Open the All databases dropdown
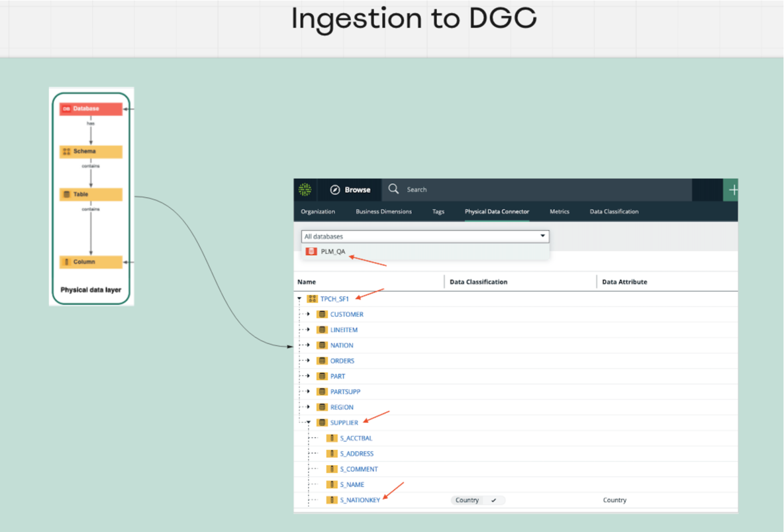Screen dimensions: 784x532 coord(543,236)
